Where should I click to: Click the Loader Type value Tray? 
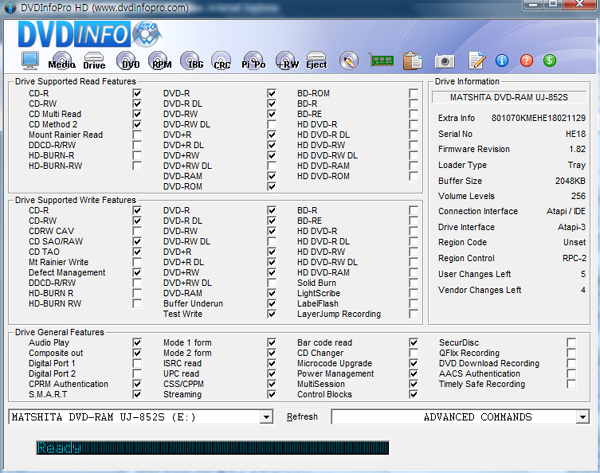pos(577,165)
